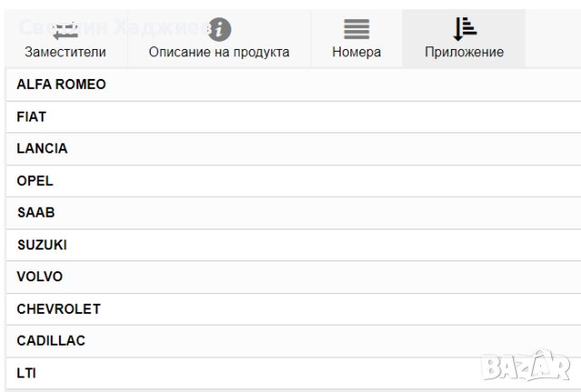Image resolution: width=581 pixels, height=392 pixels.
Task: Switch to Описание на продукта tab
Action: point(219,52)
